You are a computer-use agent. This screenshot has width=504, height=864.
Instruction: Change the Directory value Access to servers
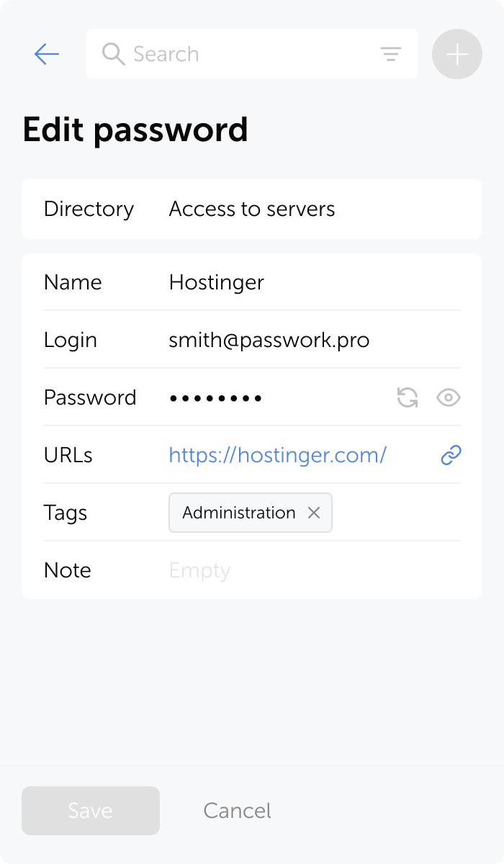252,209
